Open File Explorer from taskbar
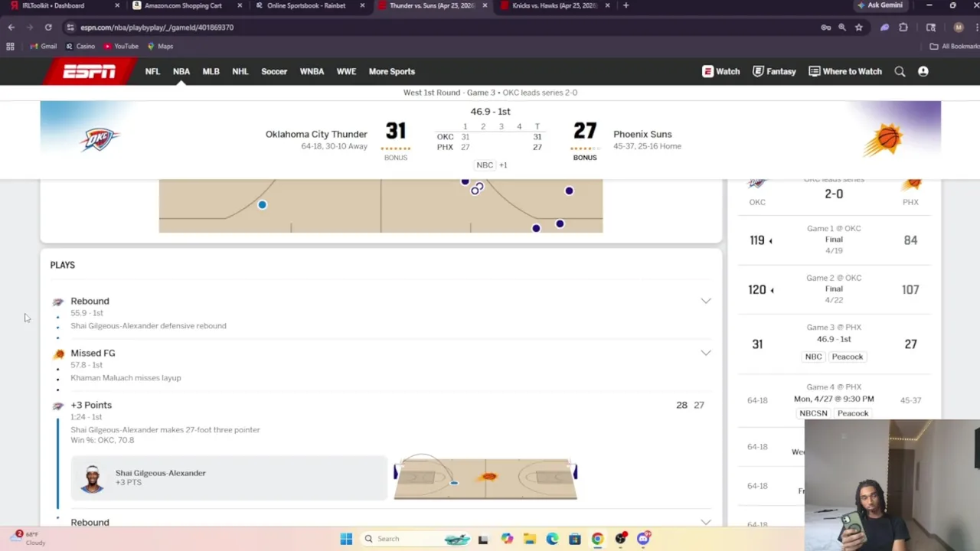This screenshot has width=980, height=551. click(529, 539)
